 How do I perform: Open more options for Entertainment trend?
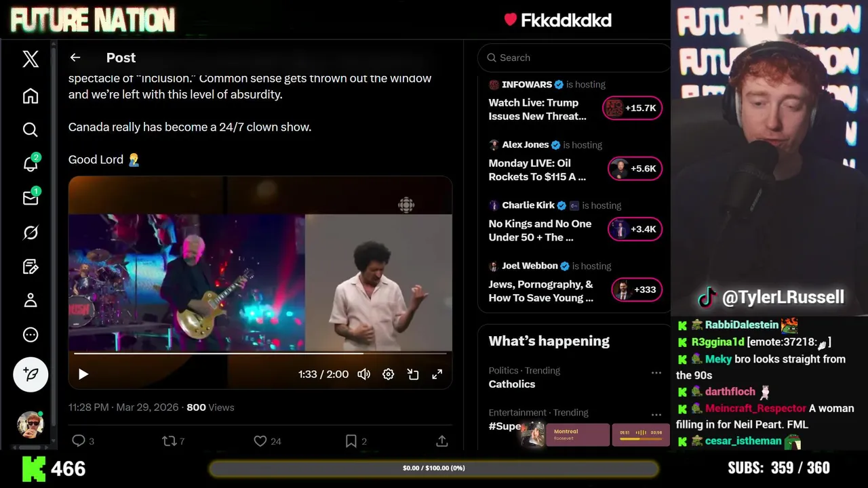656,415
